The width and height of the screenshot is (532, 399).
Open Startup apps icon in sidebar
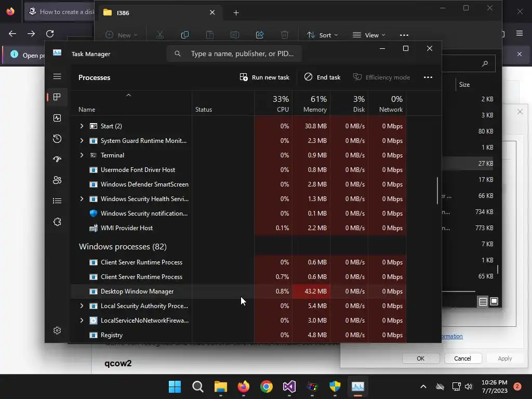click(57, 159)
